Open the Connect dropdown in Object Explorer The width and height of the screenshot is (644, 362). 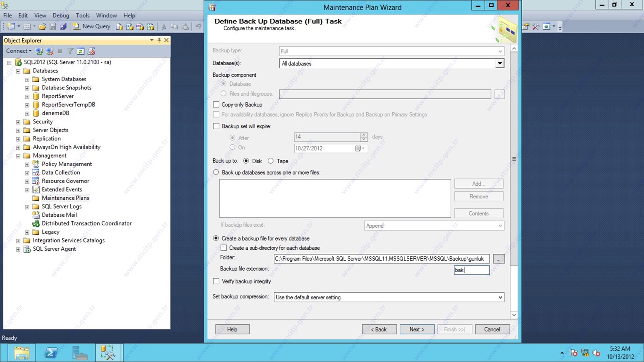pos(19,51)
